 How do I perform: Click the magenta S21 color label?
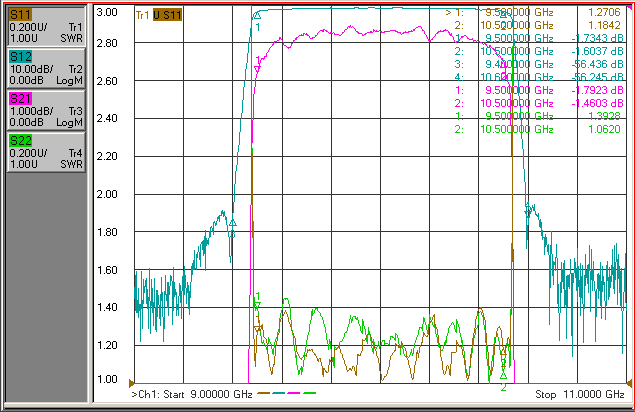pyautogui.click(x=20, y=99)
